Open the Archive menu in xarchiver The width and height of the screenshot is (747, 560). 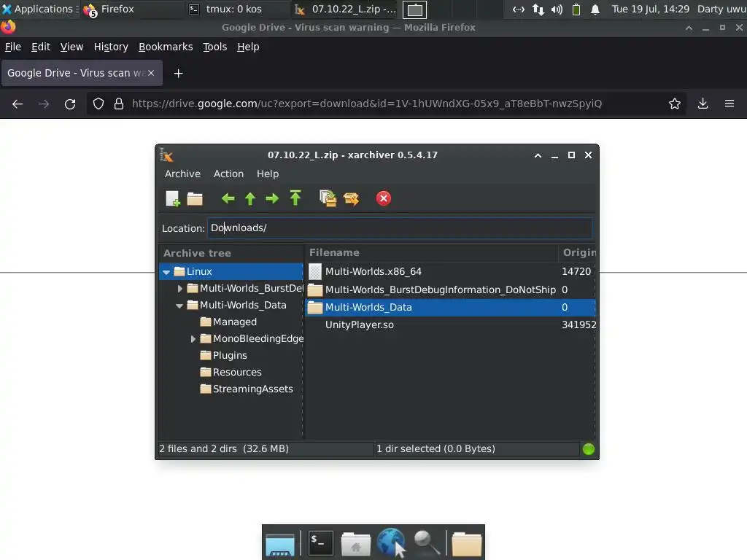click(182, 174)
